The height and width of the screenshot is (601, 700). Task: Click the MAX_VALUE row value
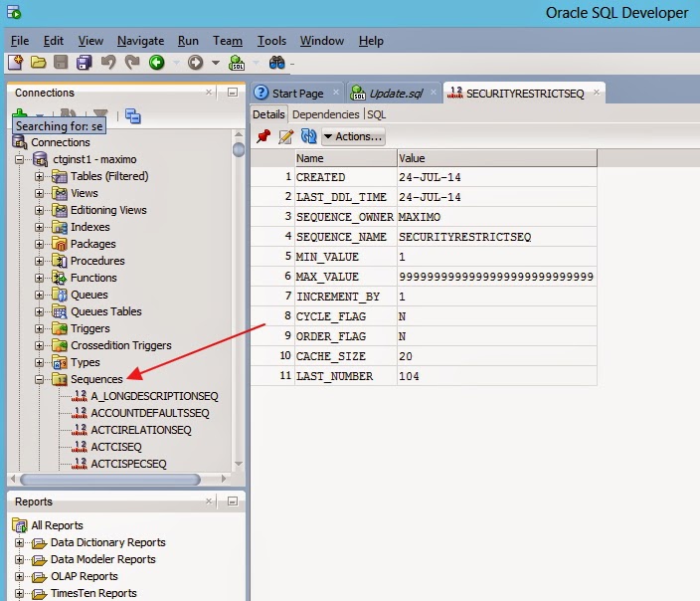(x=496, y=277)
